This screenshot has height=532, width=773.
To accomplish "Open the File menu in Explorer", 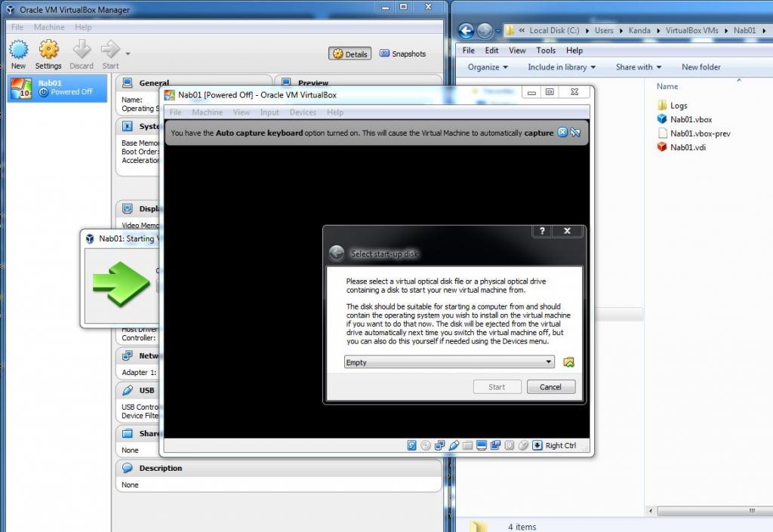I will pyautogui.click(x=468, y=51).
